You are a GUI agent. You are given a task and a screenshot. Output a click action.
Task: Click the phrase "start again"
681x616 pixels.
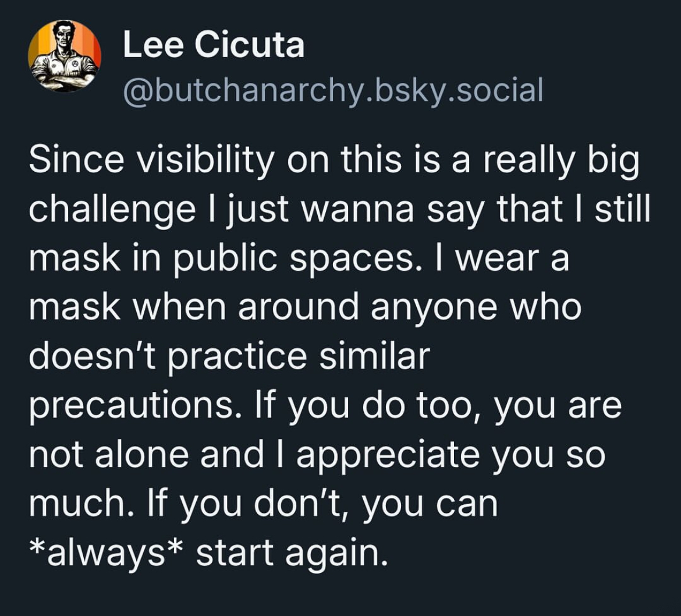(x=291, y=553)
